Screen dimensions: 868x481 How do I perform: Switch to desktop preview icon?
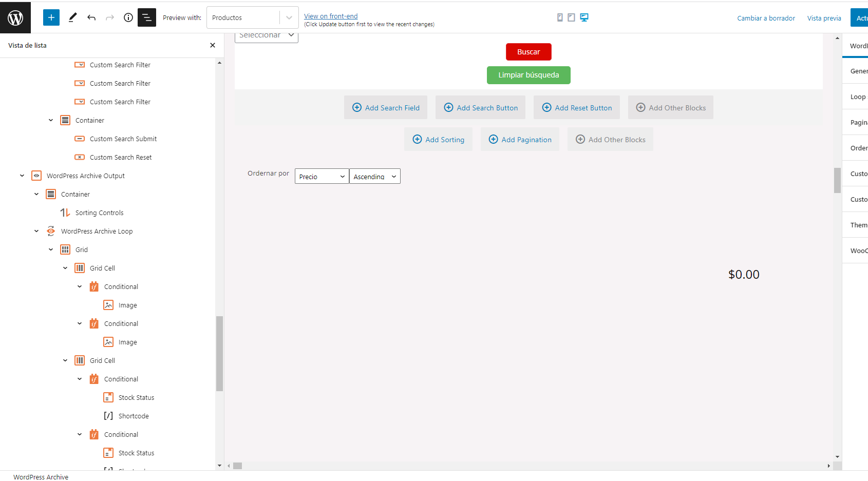coord(584,17)
